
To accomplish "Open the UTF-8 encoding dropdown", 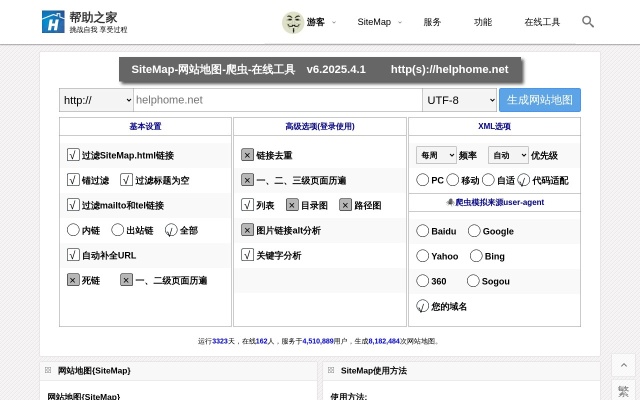I will pyautogui.click(x=459, y=100).
